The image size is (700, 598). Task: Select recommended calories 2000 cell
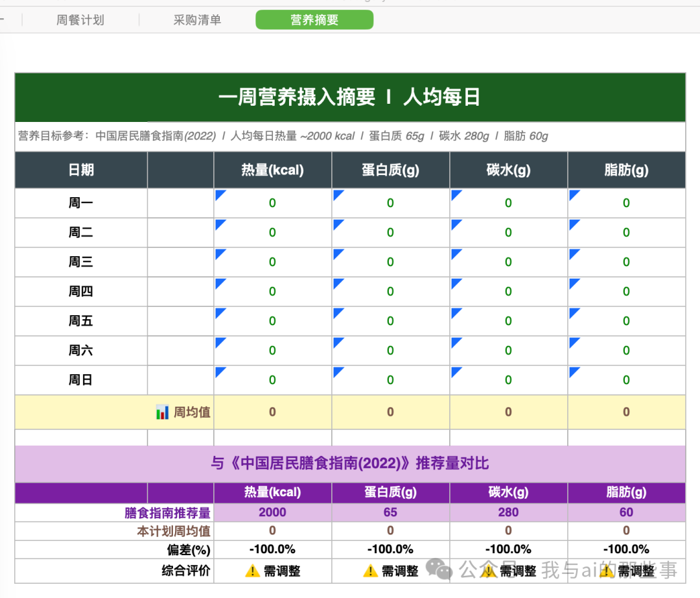tap(272, 512)
